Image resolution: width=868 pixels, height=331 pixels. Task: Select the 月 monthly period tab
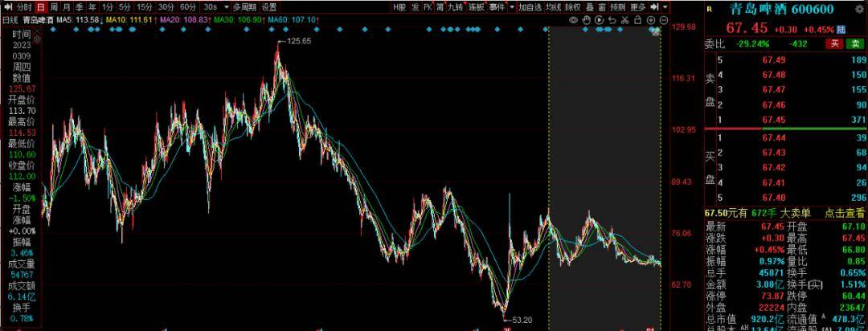point(67,7)
